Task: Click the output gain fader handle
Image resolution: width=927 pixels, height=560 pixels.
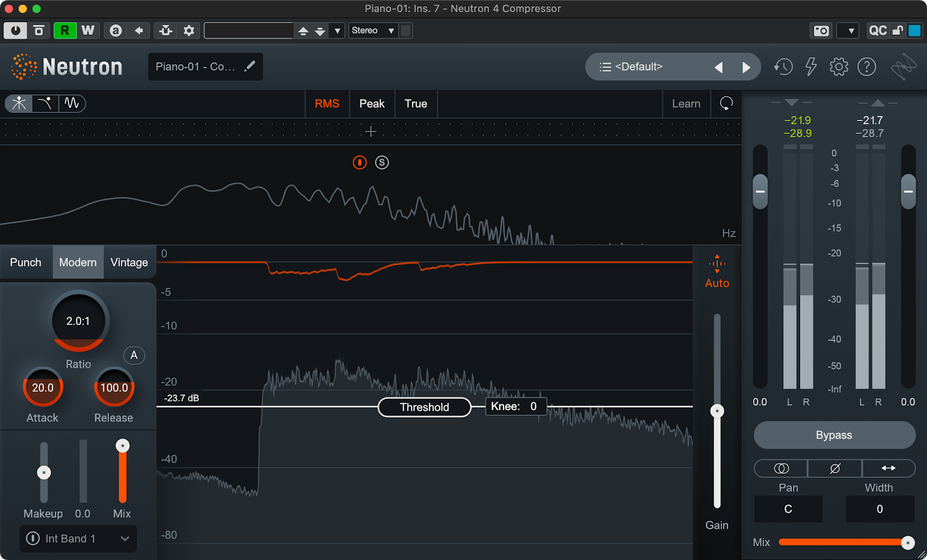Action: [x=908, y=192]
